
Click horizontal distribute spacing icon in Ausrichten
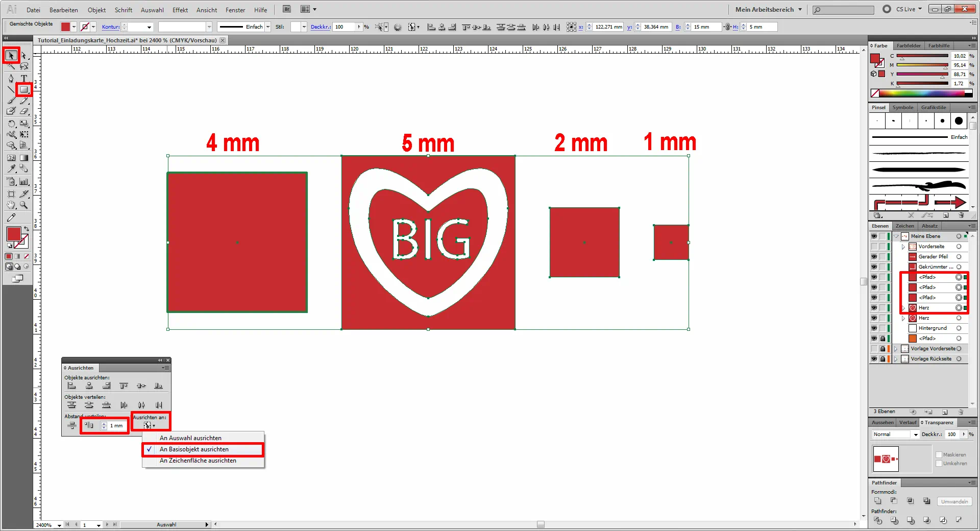tap(89, 425)
